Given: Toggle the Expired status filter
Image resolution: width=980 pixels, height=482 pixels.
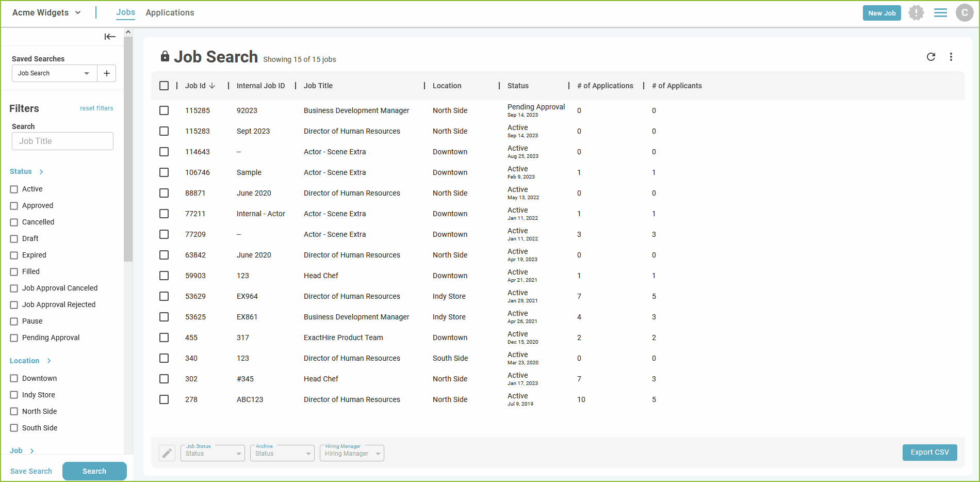Looking at the screenshot, I should [x=14, y=255].
